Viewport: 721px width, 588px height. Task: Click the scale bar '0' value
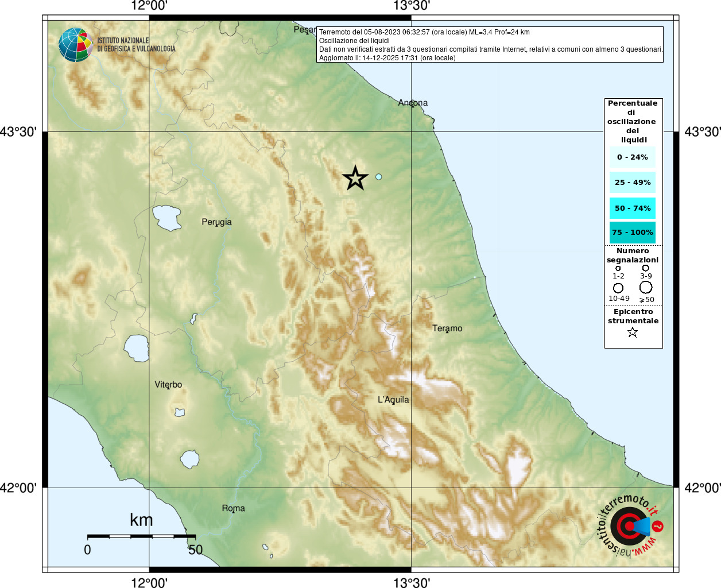pos(87,550)
